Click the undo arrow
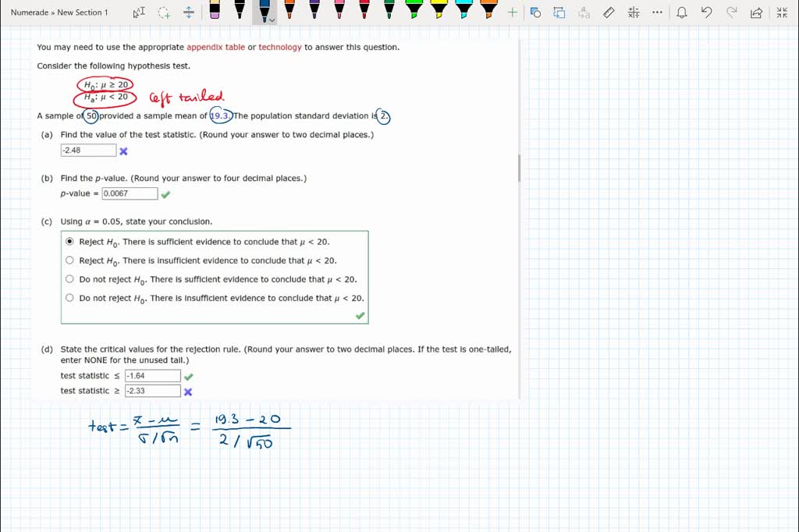The width and height of the screenshot is (799, 532). click(705, 12)
